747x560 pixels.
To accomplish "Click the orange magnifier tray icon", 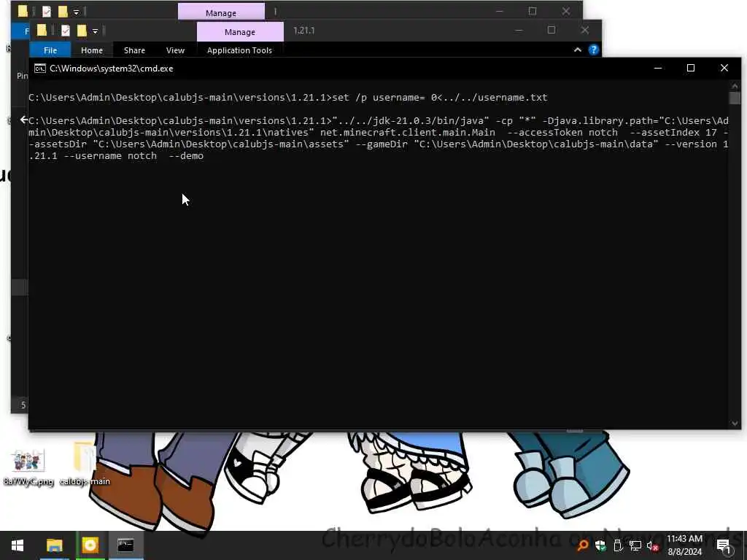I will pyautogui.click(x=582, y=545).
